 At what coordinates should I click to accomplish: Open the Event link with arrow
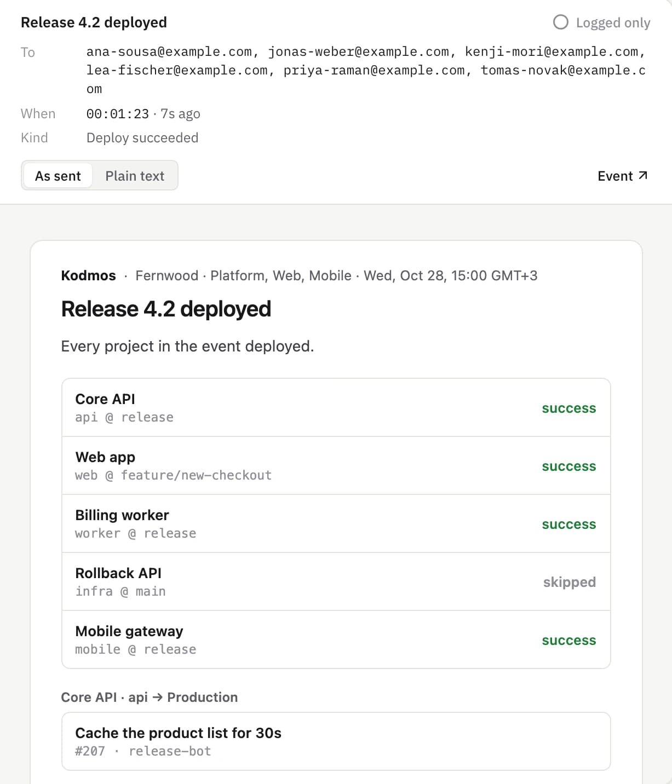[623, 176]
